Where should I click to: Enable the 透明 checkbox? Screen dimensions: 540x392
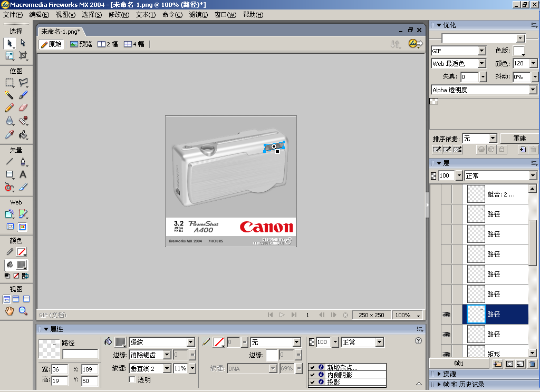click(132, 379)
